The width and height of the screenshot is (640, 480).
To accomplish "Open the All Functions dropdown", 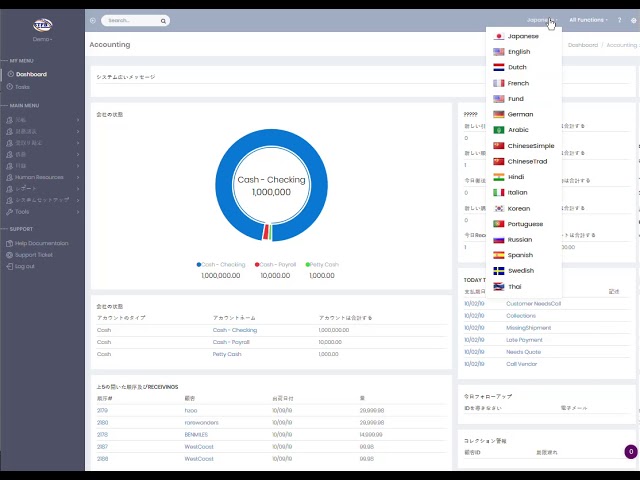I will coord(588,20).
